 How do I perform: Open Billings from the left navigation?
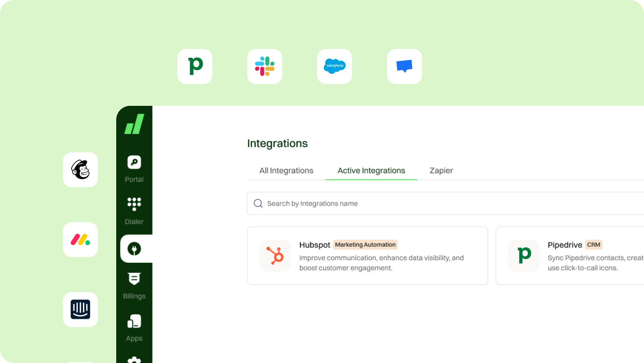[x=134, y=279]
